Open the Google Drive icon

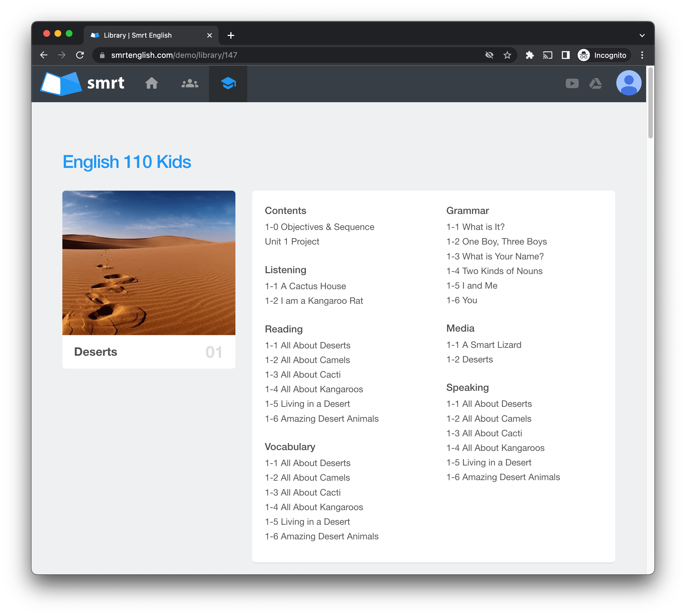point(596,83)
